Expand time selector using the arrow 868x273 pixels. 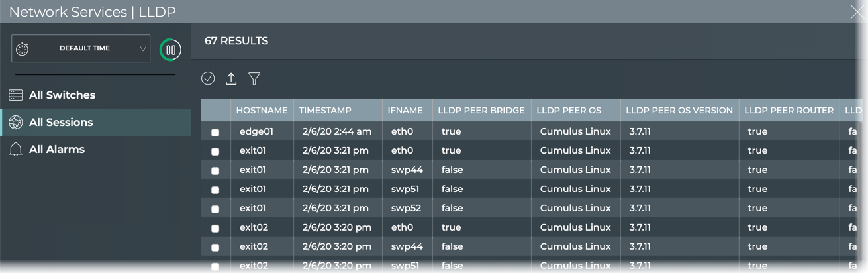pyautogui.click(x=142, y=48)
